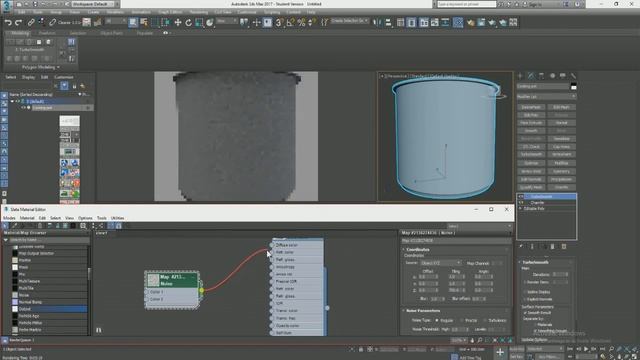Click the 3ds Max application logo

7,5
